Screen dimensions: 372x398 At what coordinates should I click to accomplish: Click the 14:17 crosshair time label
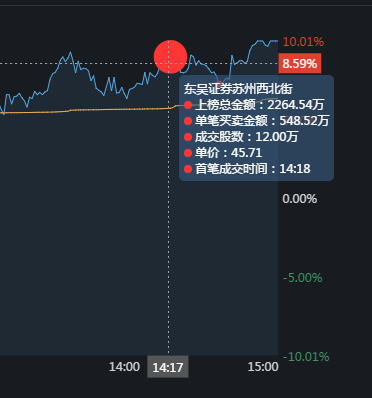168,367
